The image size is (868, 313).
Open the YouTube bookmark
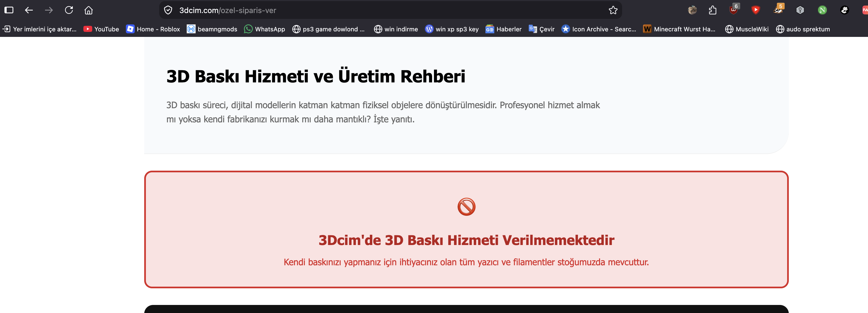pos(101,29)
